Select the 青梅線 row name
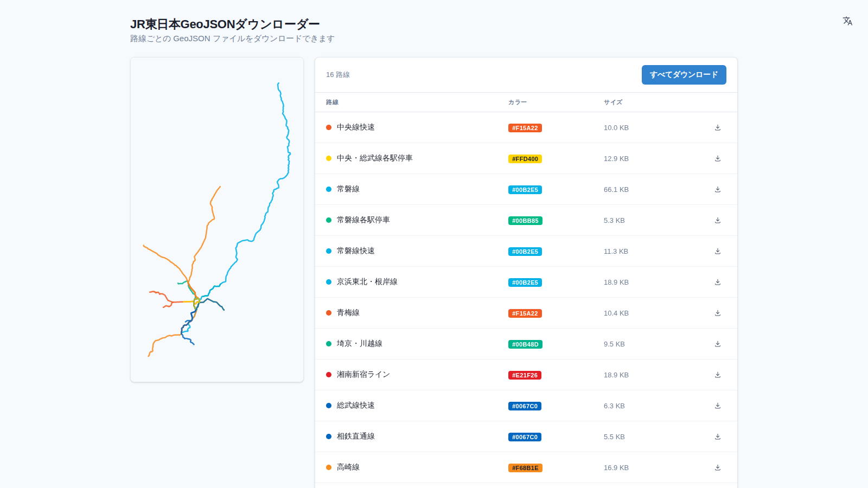This screenshot has height=488, width=868. coord(348,313)
